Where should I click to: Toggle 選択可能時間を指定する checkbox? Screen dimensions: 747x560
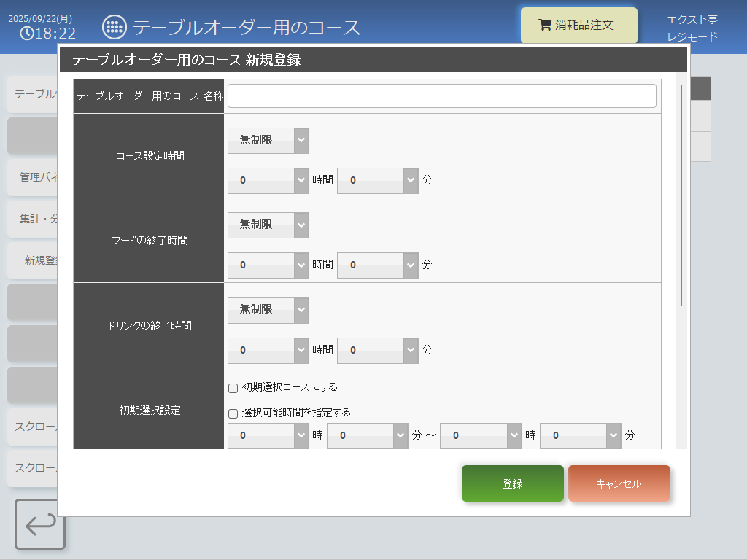pyautogui.click(x=233, y=413)
